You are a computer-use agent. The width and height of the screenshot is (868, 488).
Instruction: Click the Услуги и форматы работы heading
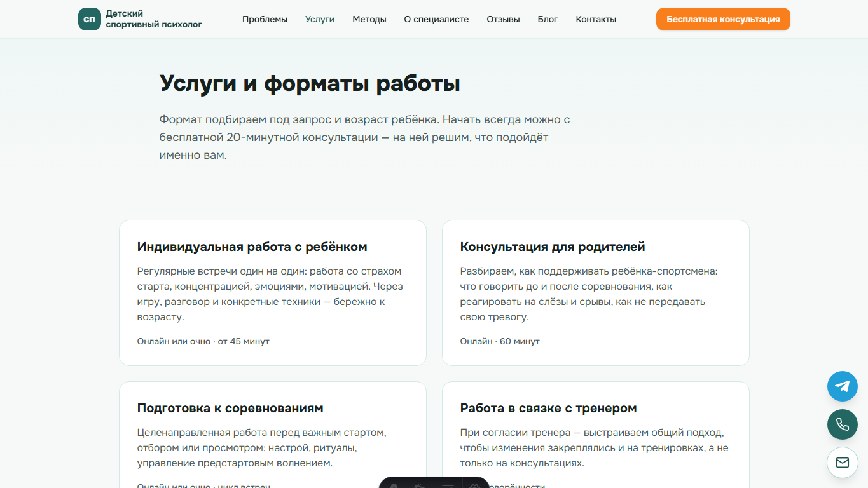[310, 83]
